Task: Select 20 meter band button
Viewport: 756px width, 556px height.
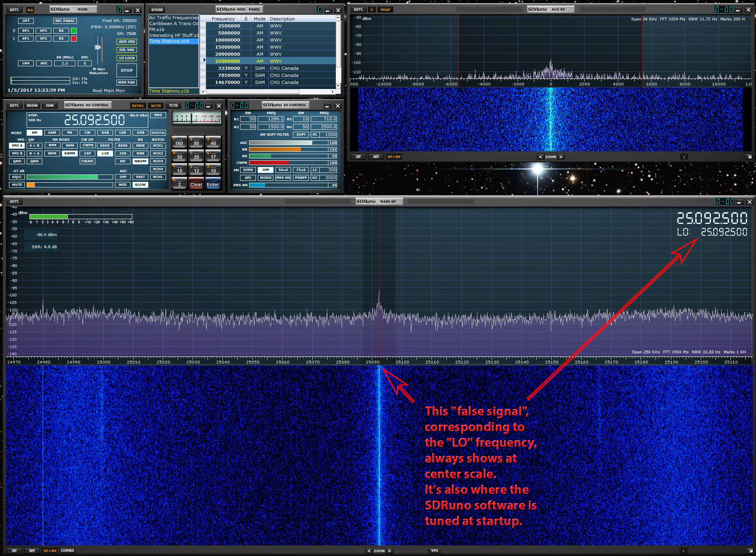Action: pyautogui.click(x=196, y=155)
